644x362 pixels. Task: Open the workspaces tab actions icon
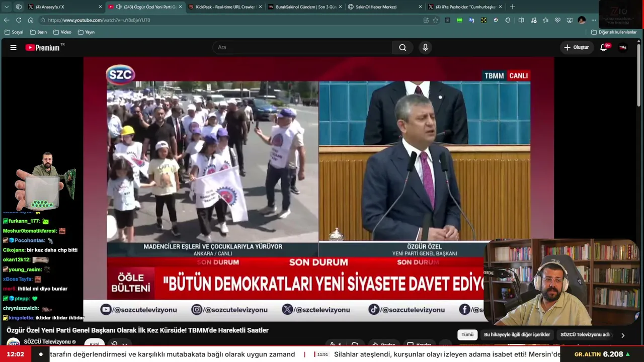19,7
